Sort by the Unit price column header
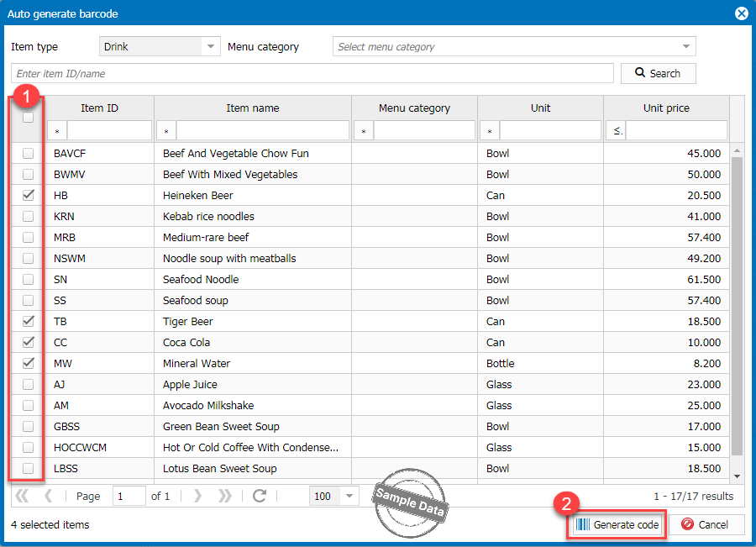This screenshot has width=756, height=547. [665, 108]
